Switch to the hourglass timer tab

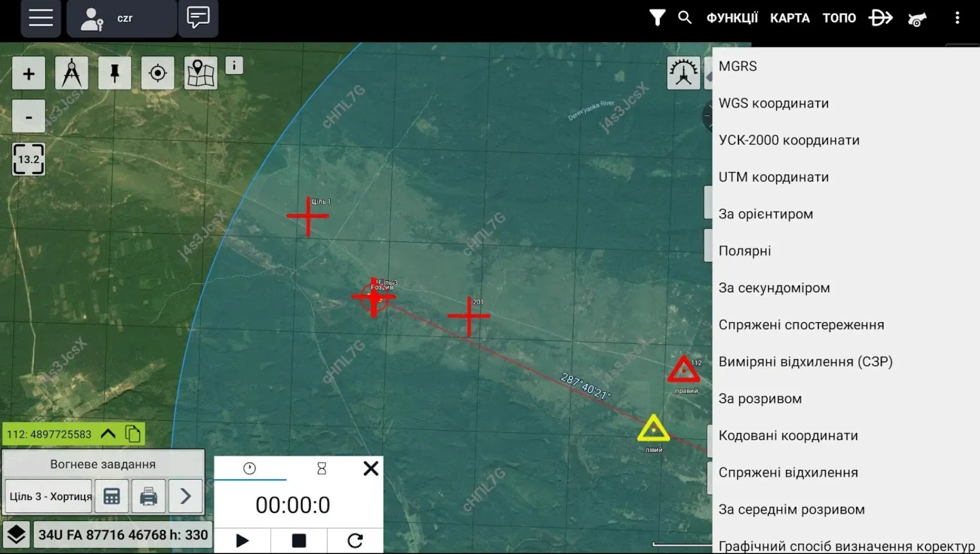[x=321, y=468]
